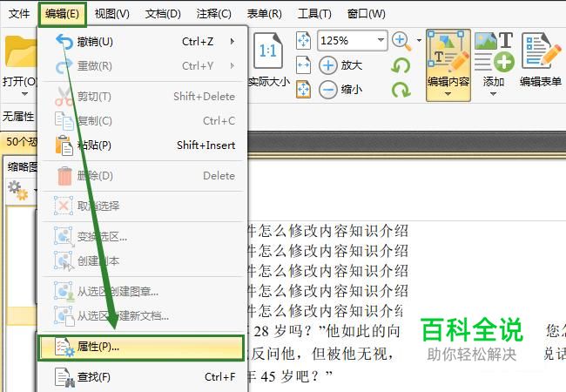Open the 工具(T) menu
This screenshot has width=566, height=392.
(x=314, y=14)
